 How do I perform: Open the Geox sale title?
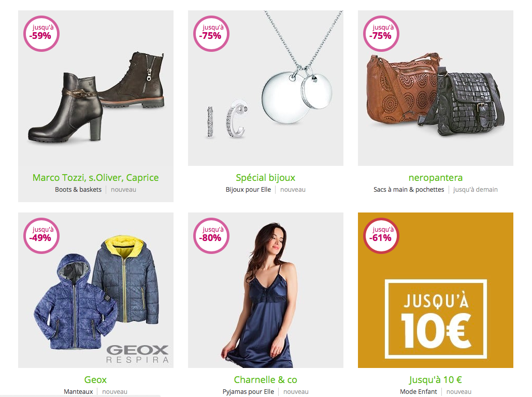point(96,380)
